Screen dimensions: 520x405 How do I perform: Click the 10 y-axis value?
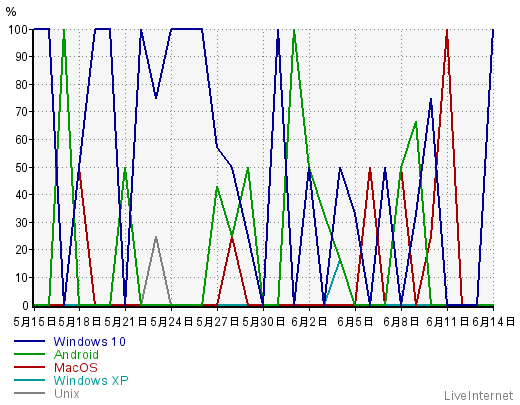21,278
